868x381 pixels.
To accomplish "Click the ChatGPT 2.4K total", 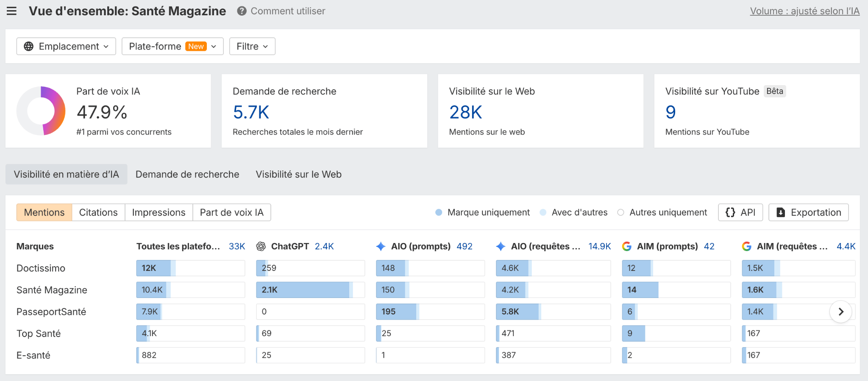I will pos(324,246).
